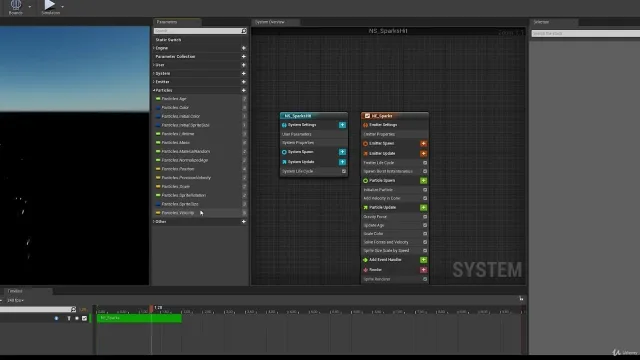Add parameter to Emitter category with plus
This screenshot has width=640, height=360.
[244, 82]
